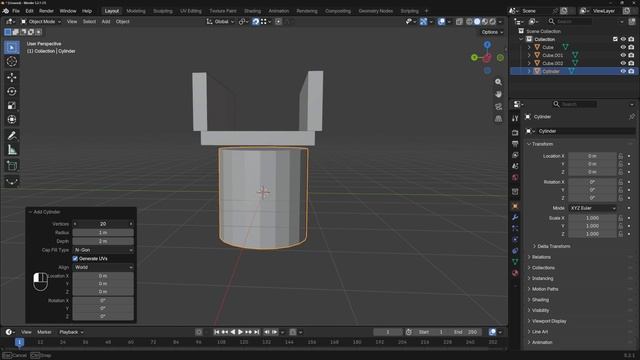This screenshot has width=640, height=360.
Task: Click the Z axis on navigation gizmo
Action: 487,44
